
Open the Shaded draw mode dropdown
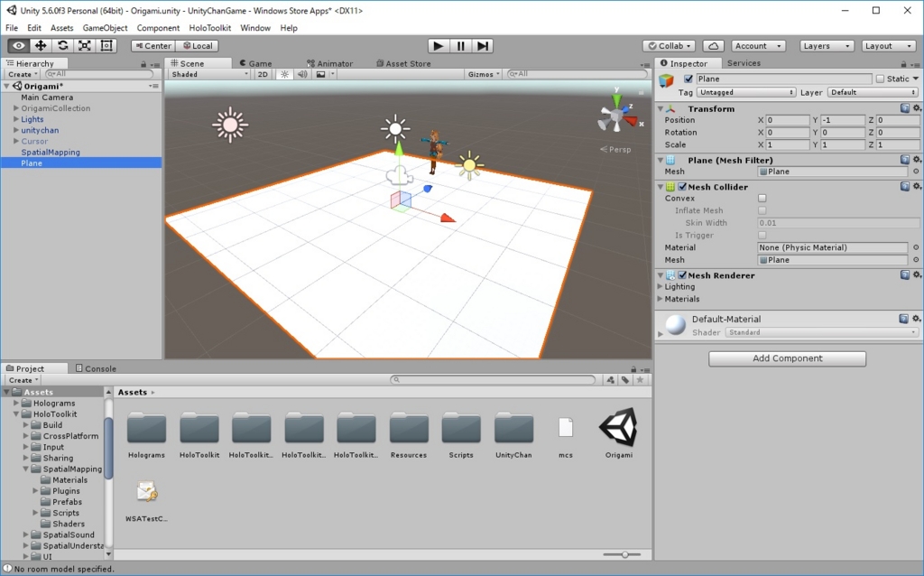(209, 74)
